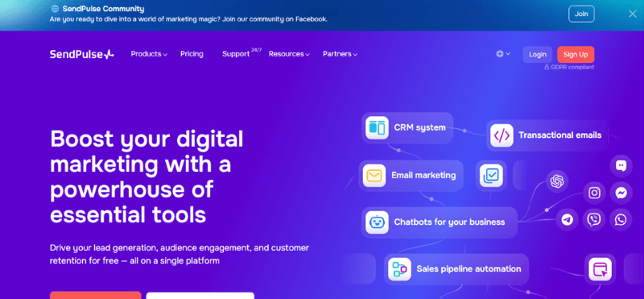Image resolution: width=644 pixels, height=299 pixels.
Task: Click the OpenAI ChatGPT icon
Action: point(557,181)
